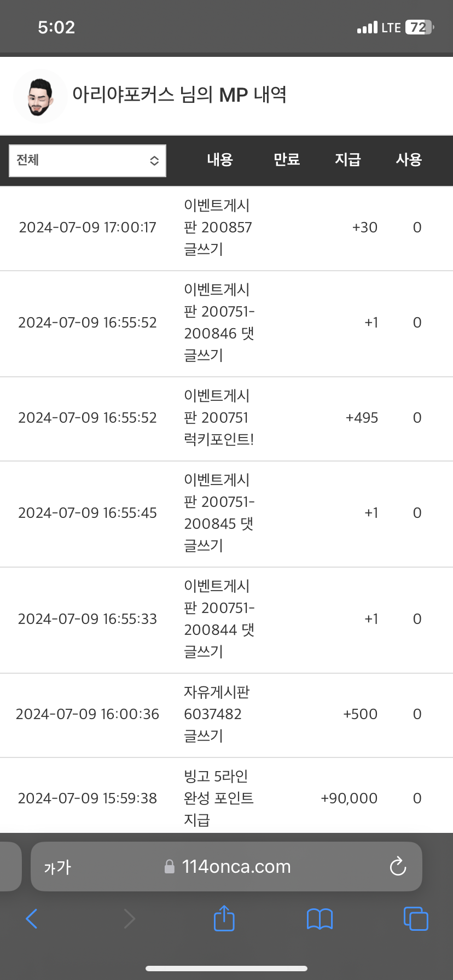Tap the 114onca.com address field
The image size is (453, 980).
coord(235,867)
